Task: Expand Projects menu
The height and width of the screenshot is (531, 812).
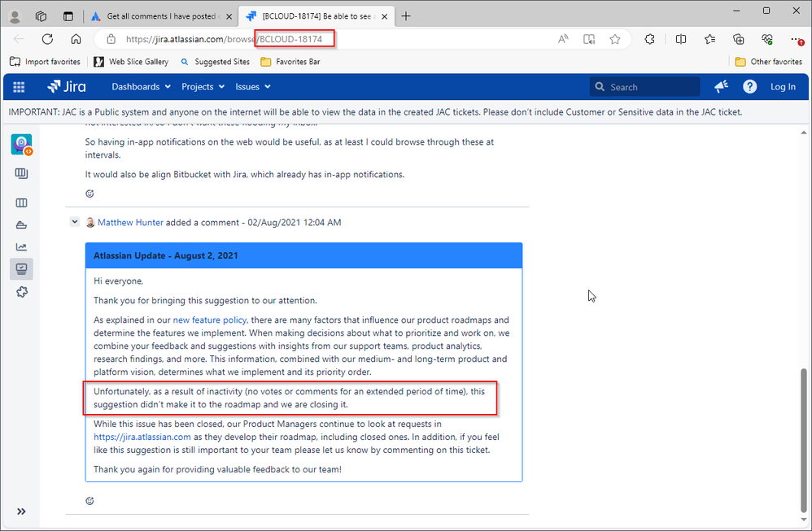Action: pos(203,86)
